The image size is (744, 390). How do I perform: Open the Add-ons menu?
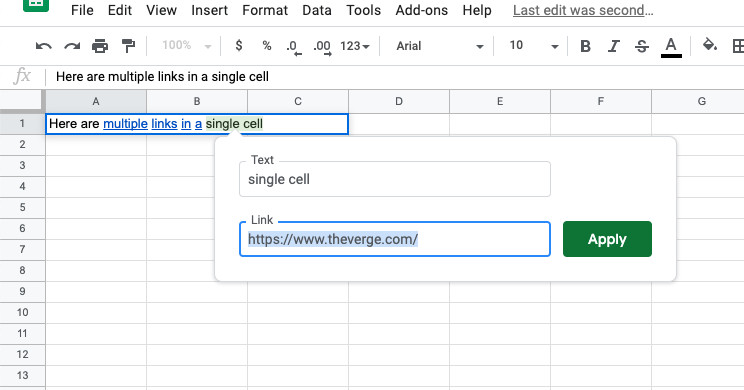coord(421,10)
